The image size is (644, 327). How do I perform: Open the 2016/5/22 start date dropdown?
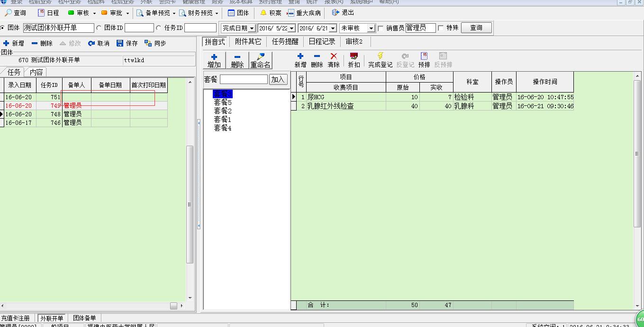coord(292,28)
